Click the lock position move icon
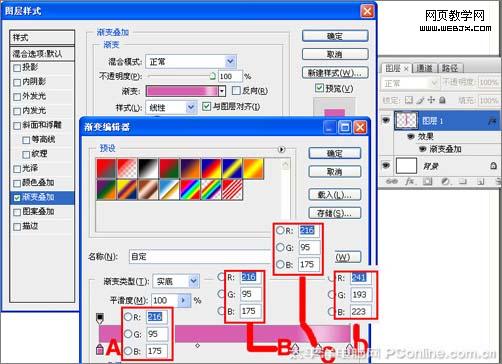The width and height of the screenshot is (502, 364). (x=431, y=100)
